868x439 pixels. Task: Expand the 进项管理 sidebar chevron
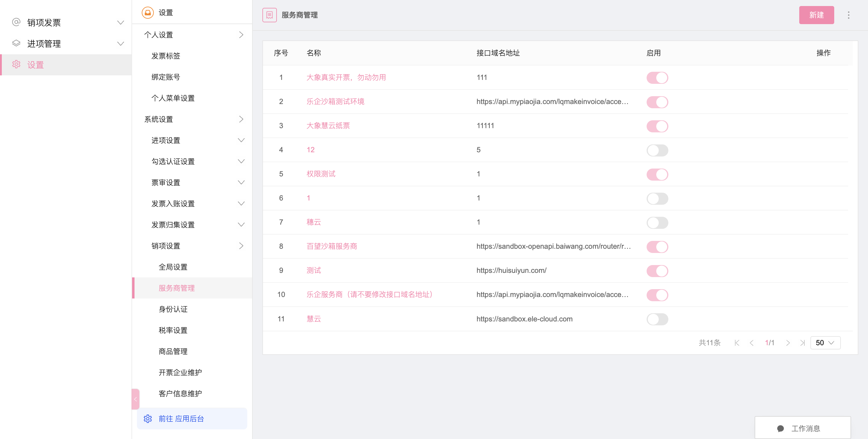point(120,43)
